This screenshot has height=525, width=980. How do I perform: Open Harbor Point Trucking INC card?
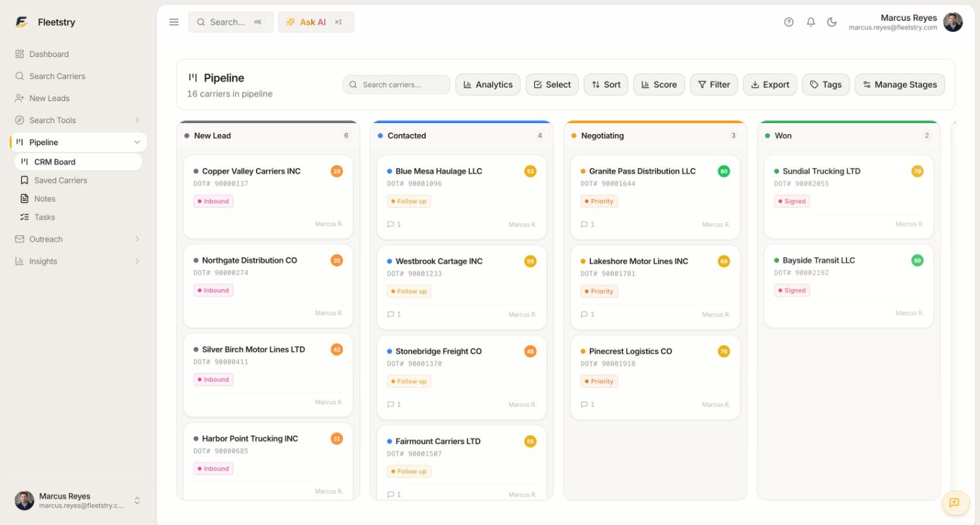tap(268, 461)
